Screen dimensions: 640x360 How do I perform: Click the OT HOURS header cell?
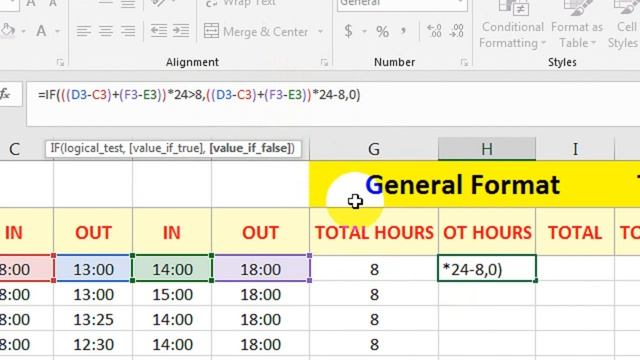click(487, 232)
